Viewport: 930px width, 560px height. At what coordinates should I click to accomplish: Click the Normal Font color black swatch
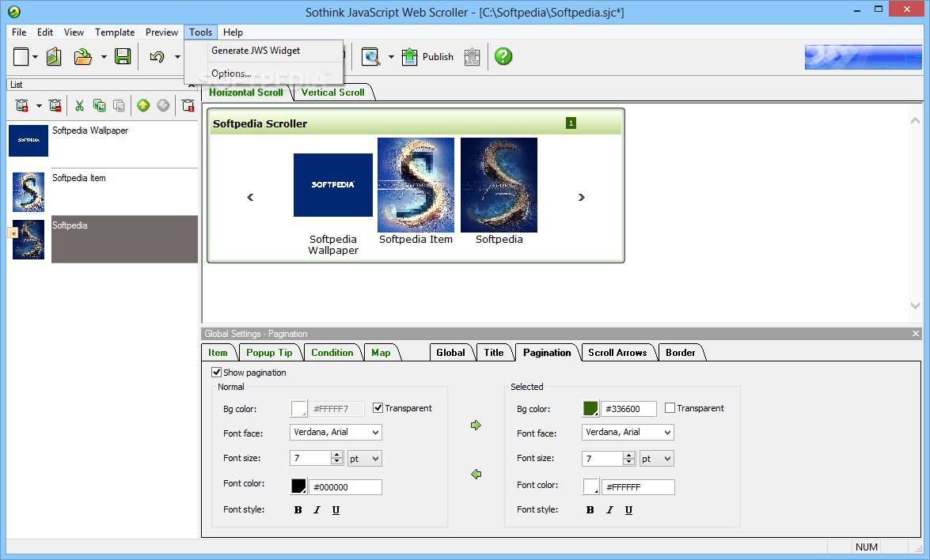point(298,486)
